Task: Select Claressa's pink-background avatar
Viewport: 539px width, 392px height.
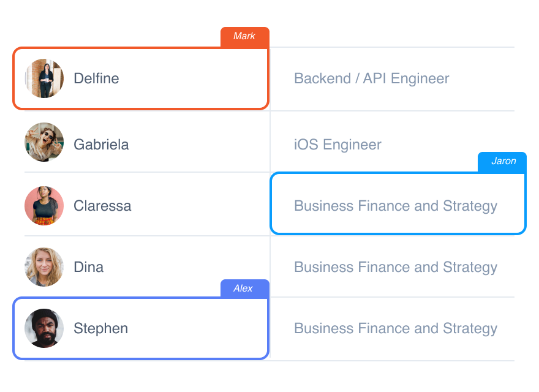Action: pos(44,206)
